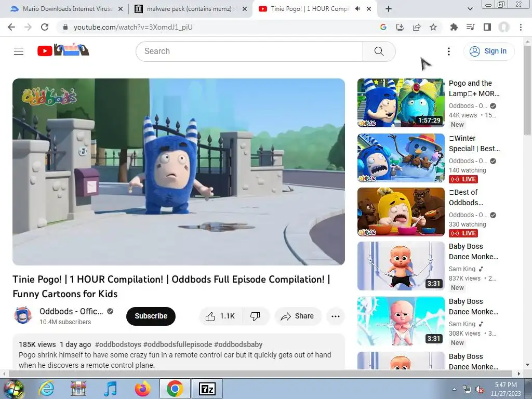The image size is (532, 399).
Task: Click share this page icon
Action: pos(417,27)
